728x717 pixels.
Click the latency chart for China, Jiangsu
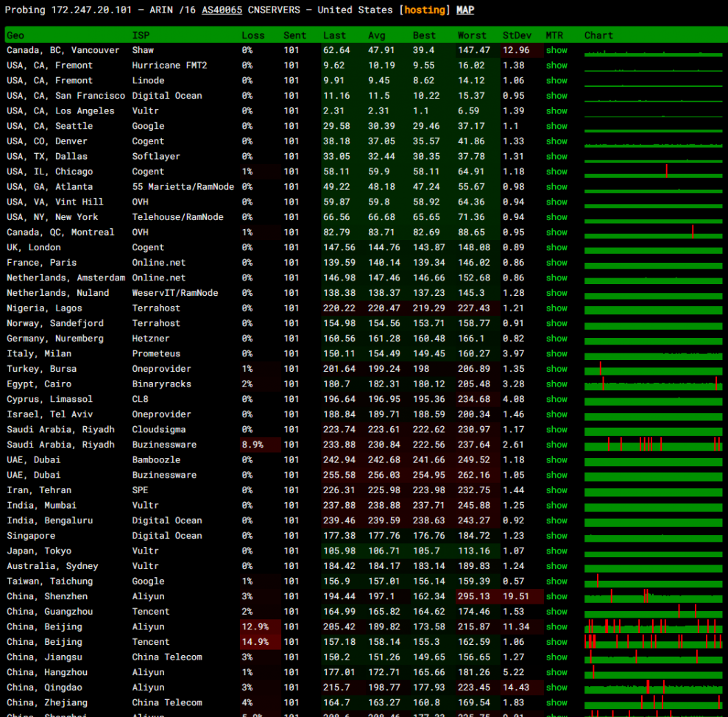653,657
